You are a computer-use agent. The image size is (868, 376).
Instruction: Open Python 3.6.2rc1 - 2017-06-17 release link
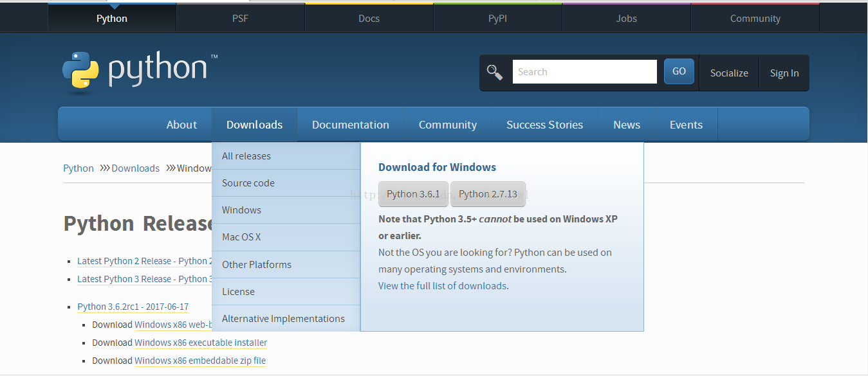coord(133,307)
